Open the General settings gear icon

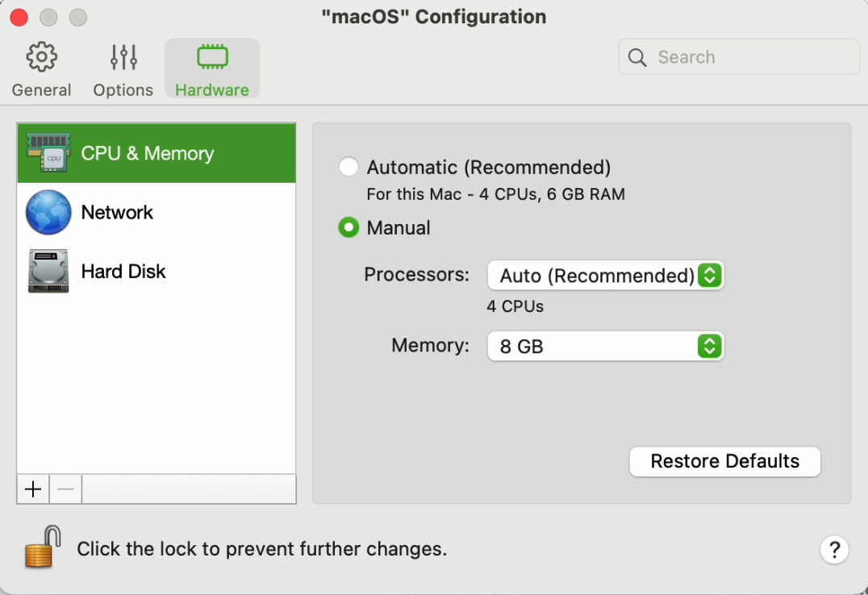click(41, 57)
